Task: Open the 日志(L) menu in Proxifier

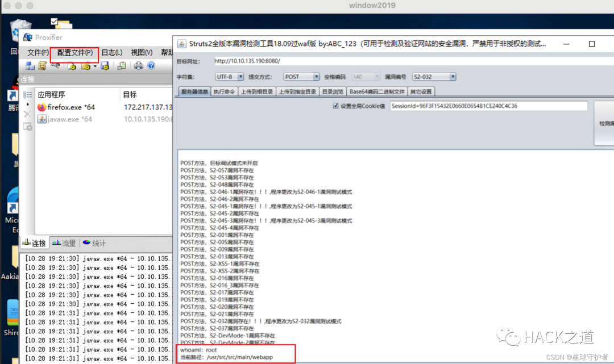Action: coord(111,52)
